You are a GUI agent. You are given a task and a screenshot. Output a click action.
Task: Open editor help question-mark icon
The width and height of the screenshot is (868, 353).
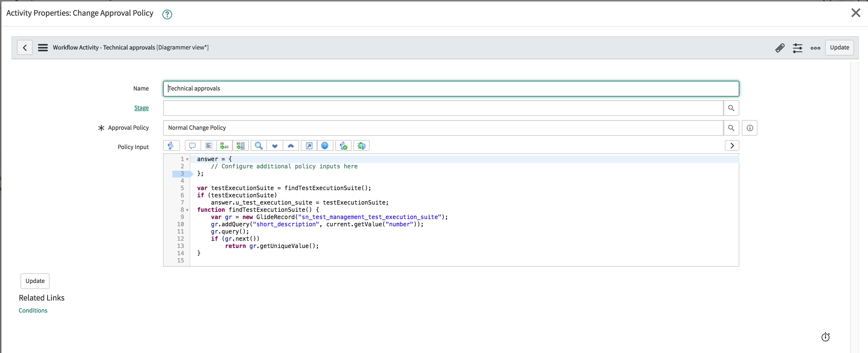325,146
